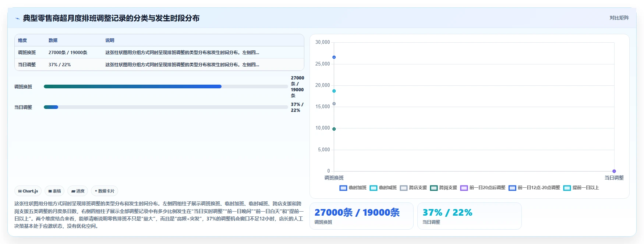644x244 pixels.
Task: Open the 27000条 / 19000条 stat card
Action: (x=361, y=216)
